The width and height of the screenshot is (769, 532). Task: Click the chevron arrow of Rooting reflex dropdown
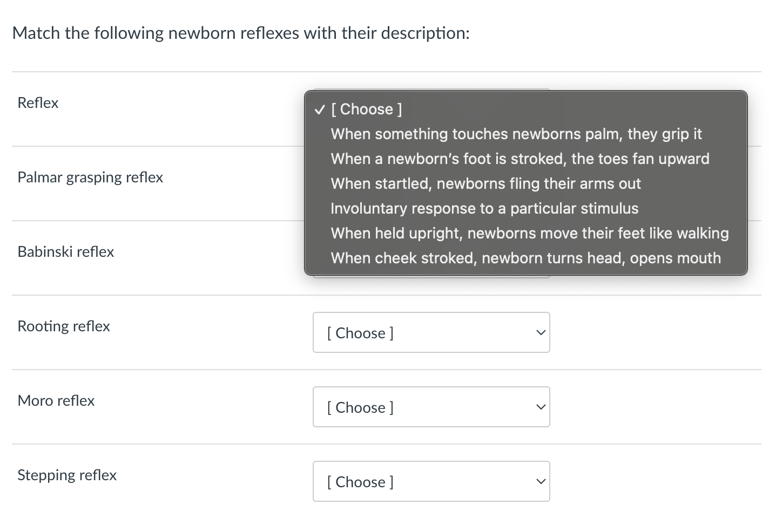click(540, 333)
